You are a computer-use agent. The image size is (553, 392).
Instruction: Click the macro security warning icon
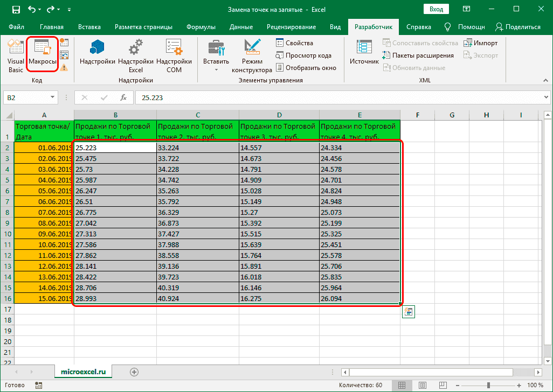[64, 68]
